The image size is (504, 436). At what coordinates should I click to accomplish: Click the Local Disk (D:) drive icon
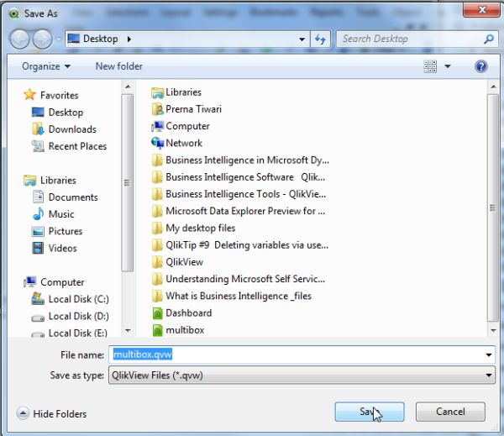(38, 318)
